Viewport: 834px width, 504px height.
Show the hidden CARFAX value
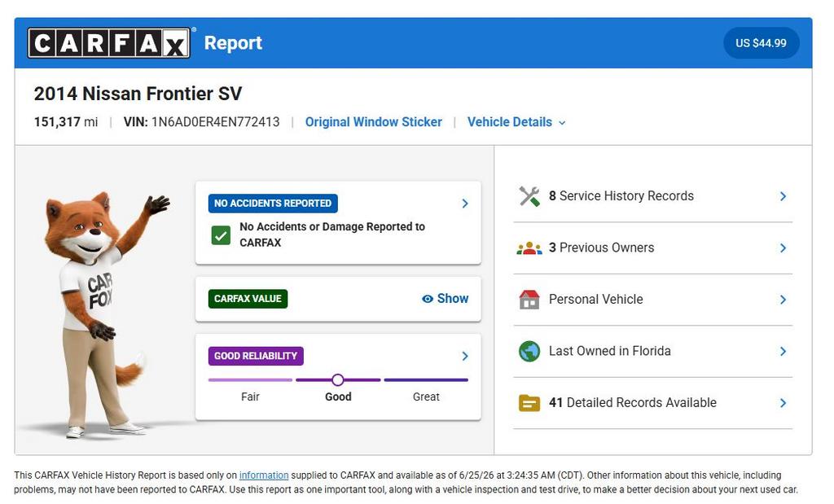[446, 299]
